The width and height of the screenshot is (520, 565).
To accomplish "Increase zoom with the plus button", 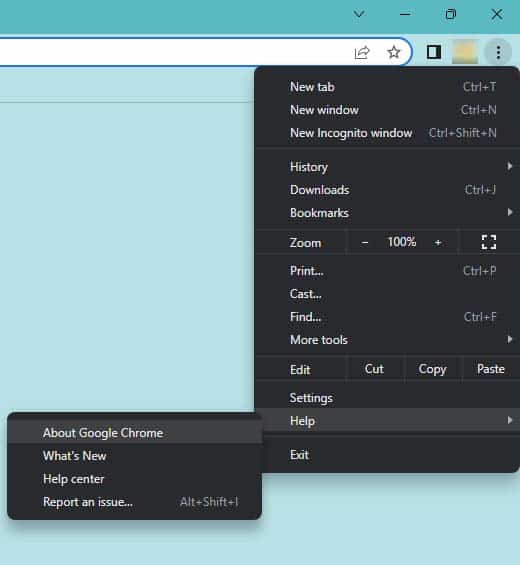I will click(x=438, y=243).
